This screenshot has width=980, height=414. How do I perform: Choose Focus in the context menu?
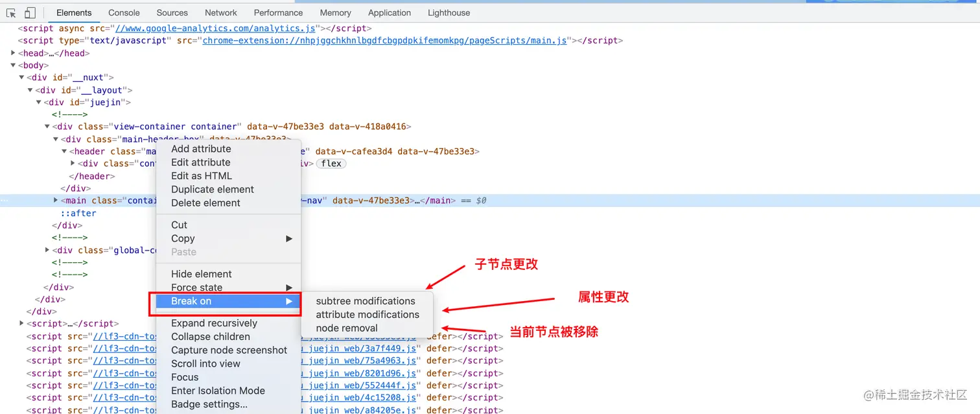(x=185, y=378)
